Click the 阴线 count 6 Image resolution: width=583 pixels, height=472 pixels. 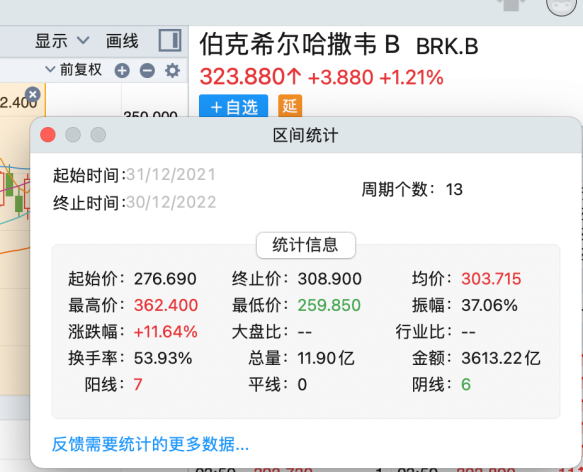[466, 384]
